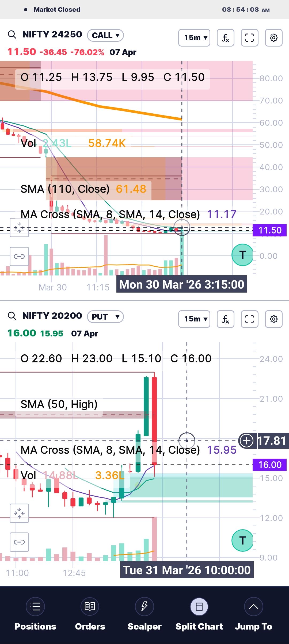Open the PUT option type dropdown
Image resolution: width=289 pixels, height=644 pixels.
click(105, 317)
